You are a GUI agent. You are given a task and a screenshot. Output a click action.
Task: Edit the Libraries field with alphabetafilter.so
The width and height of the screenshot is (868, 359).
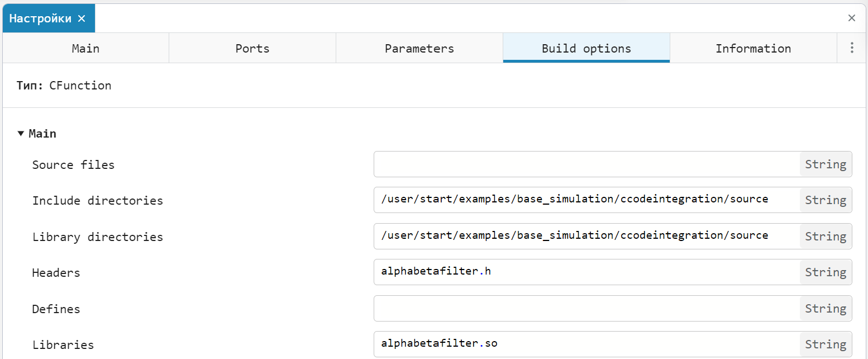(x=586, y=344)
